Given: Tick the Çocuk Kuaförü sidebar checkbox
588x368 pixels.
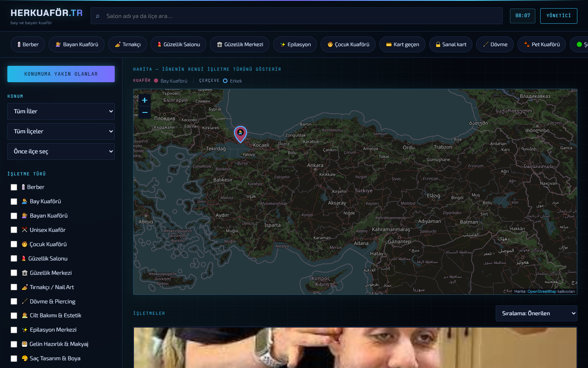Looking at the screenshot, I should point(14,244).
